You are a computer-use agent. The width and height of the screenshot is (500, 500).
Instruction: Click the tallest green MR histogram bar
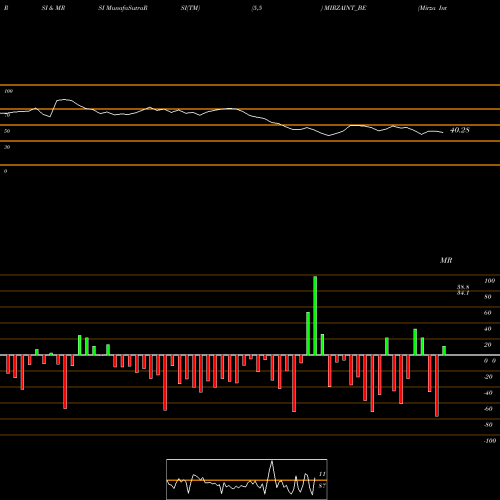coord(315,315)
